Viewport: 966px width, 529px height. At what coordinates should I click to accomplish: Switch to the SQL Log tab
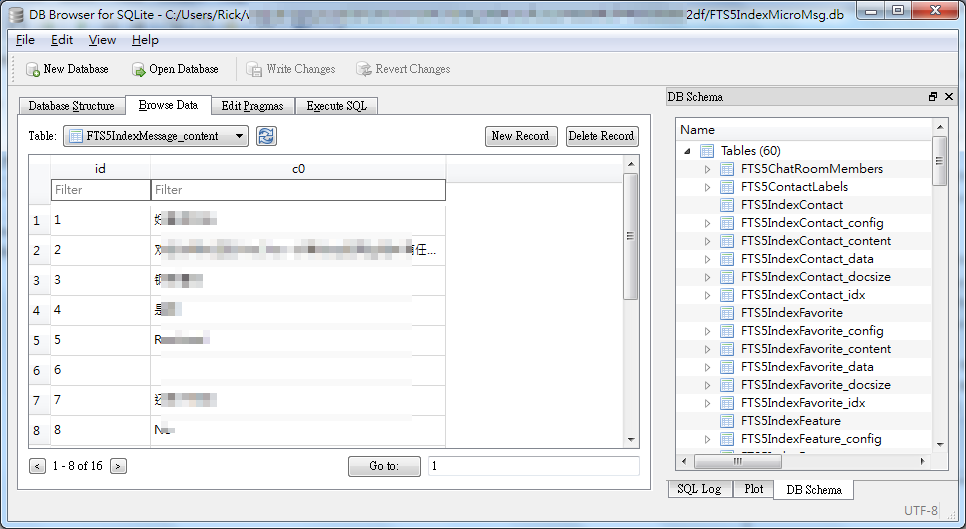[x=699, y=489]
